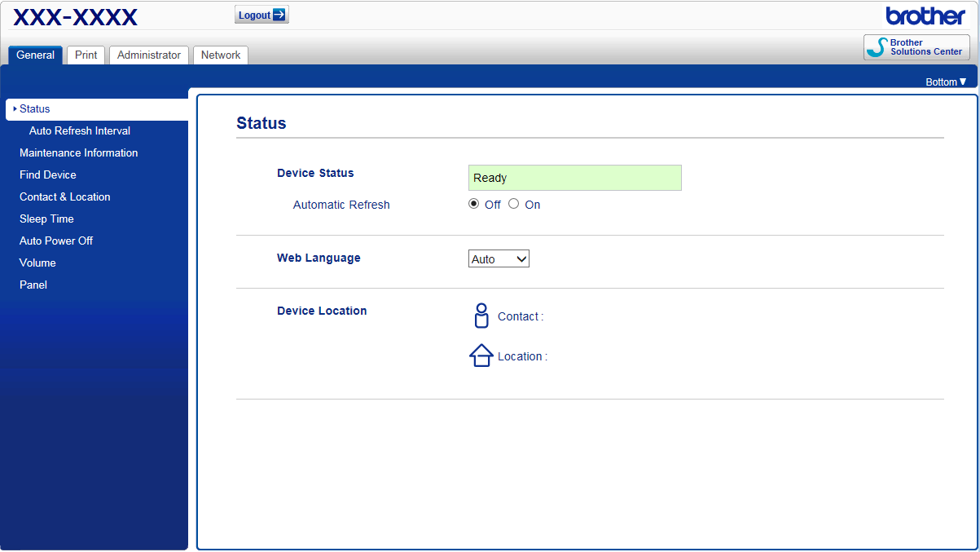Select Automatic Refresh Off radio button
The height and width of the screenshot is (552, 980).
pyautogui.click(x=474, y=204)
